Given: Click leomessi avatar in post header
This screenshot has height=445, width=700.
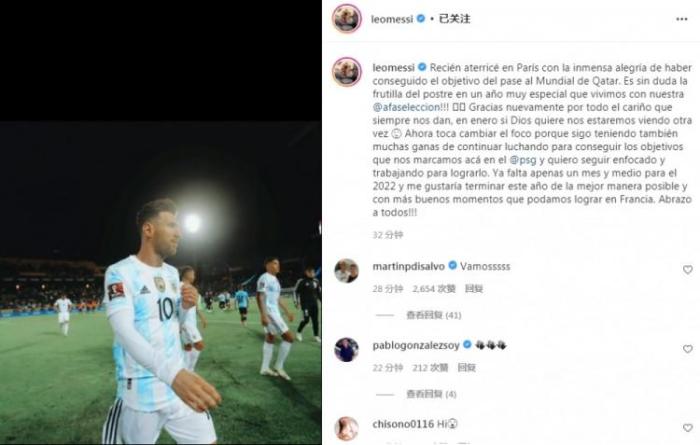Looking at the screenshot, I should [x=347, y=19].
